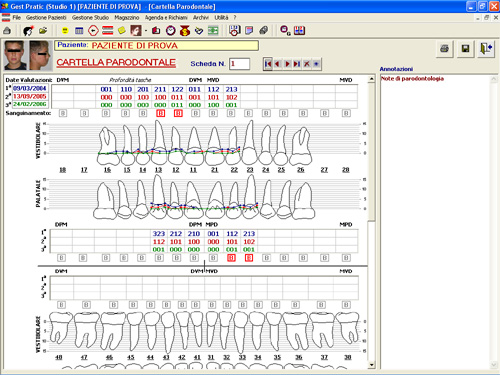This screenshot has height=375, width=500.
Task: Click the chart scrollbar down arrow
Action: [371, 365]
